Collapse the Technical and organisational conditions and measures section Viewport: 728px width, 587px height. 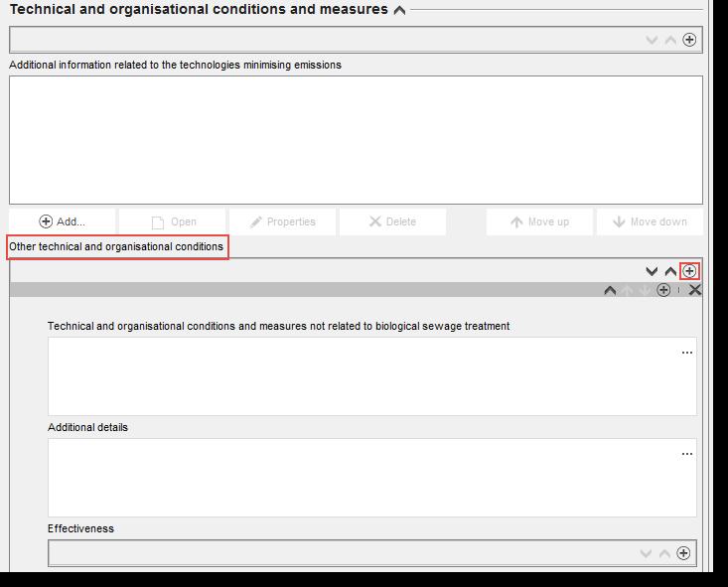point(399,10)
